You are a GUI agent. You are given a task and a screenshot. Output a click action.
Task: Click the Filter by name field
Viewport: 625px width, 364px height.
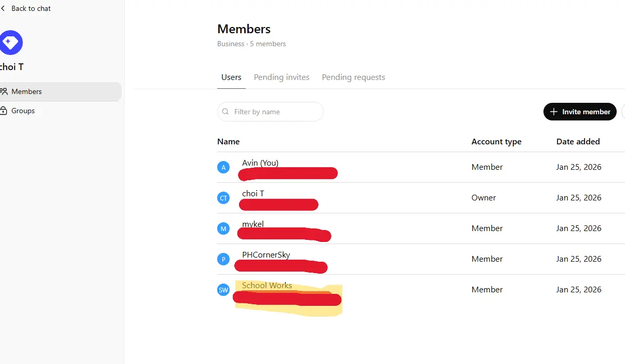[270, 112]
